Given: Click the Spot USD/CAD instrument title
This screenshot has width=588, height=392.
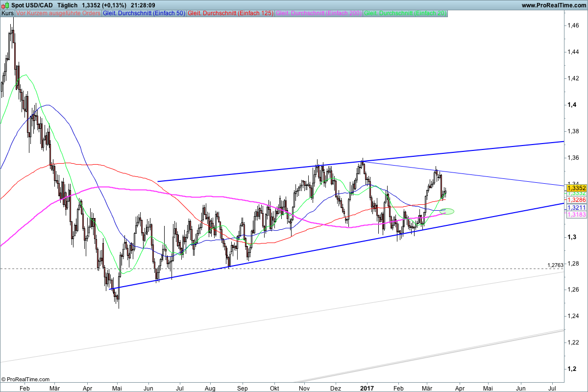Looking at the screenshot, I should (32, 5).
